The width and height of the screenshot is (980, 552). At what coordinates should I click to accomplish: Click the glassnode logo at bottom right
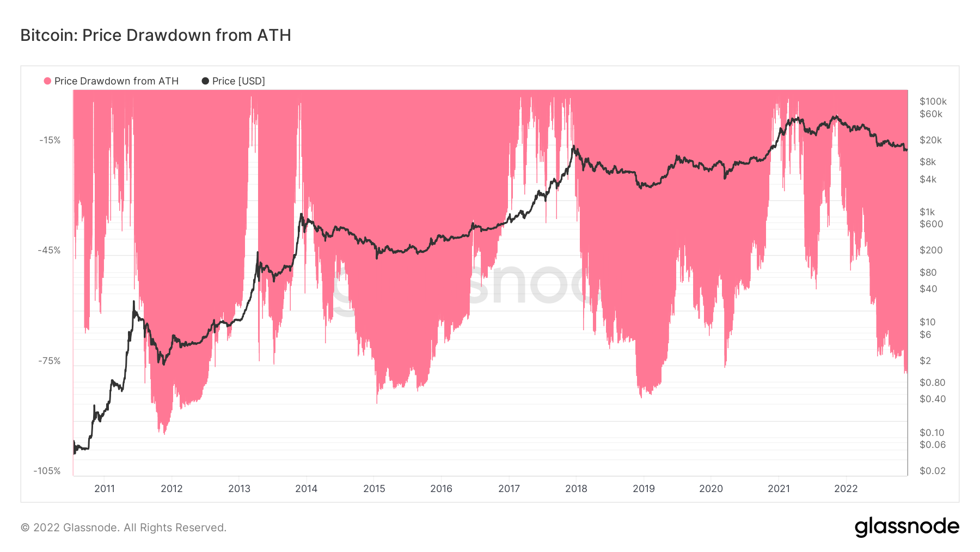coord(906,527)
